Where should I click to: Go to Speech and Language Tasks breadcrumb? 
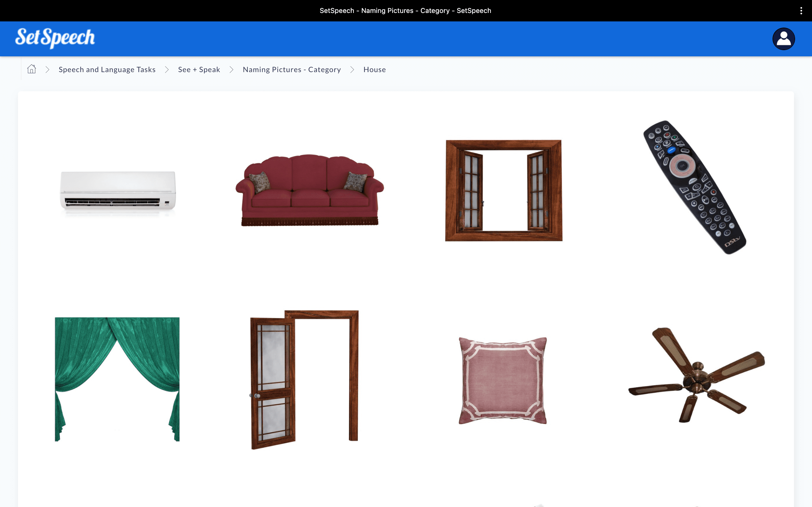pos(107,69)
